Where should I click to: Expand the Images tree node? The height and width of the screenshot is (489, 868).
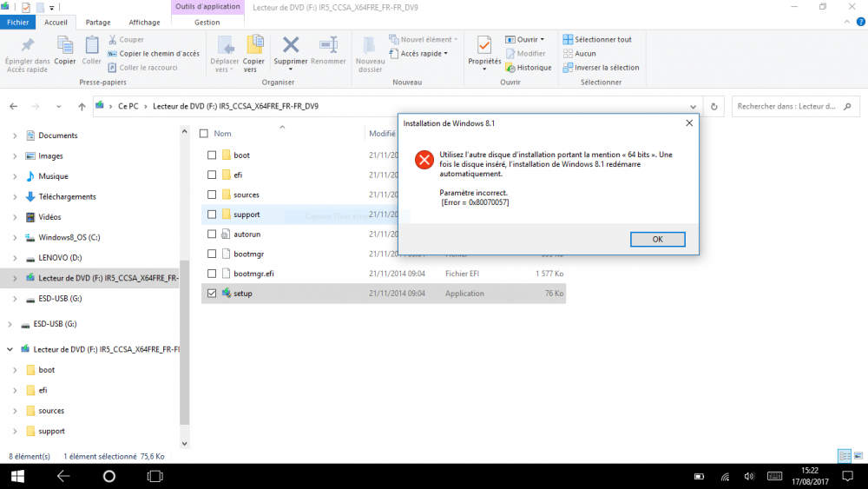point(15,156)
